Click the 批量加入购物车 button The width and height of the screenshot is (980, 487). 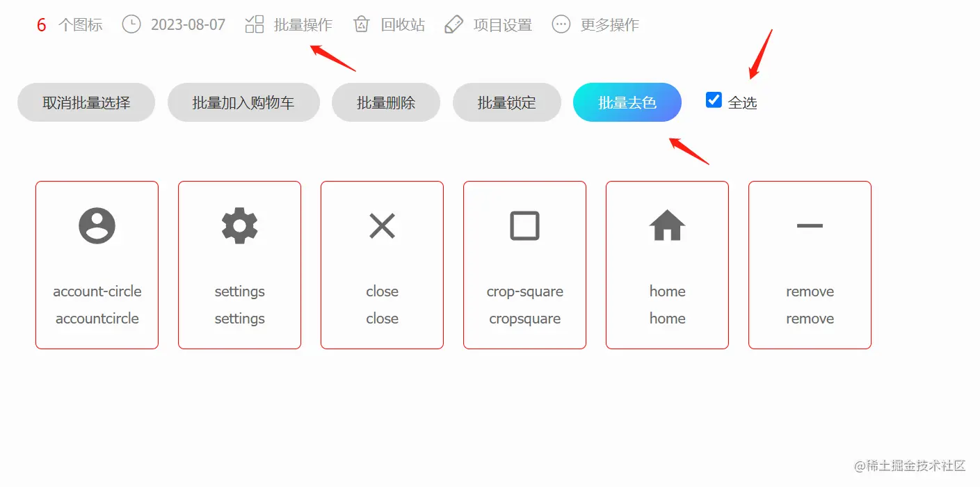coord(243,102)
